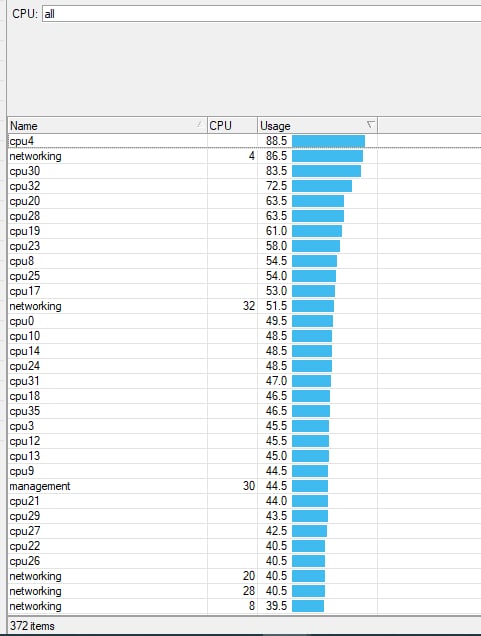The width and height of the screenshot is (481, 636).
Task: Click the 86.5 usage value
Action: pyautogui.click(x=276, y=156)
